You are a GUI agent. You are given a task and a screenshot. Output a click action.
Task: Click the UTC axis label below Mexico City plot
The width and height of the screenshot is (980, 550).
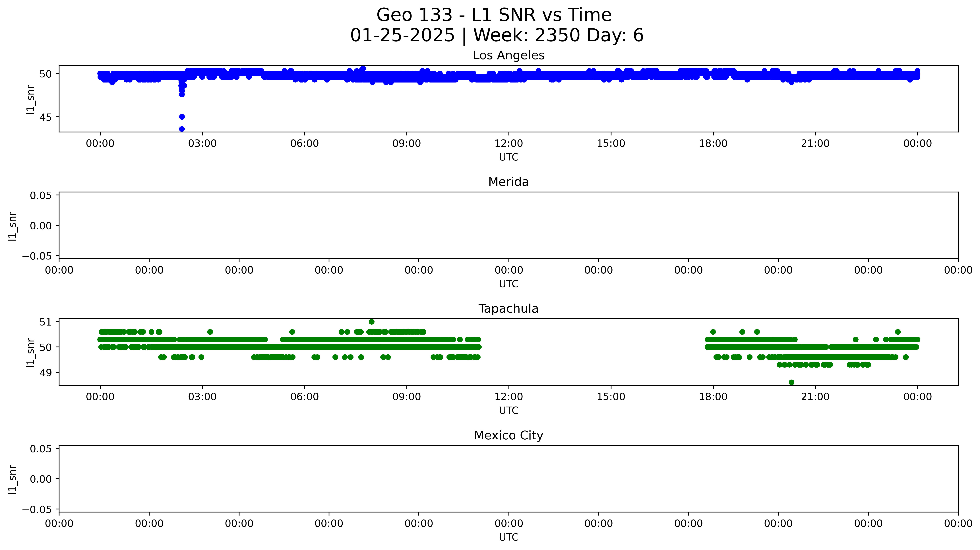[509, 537]
